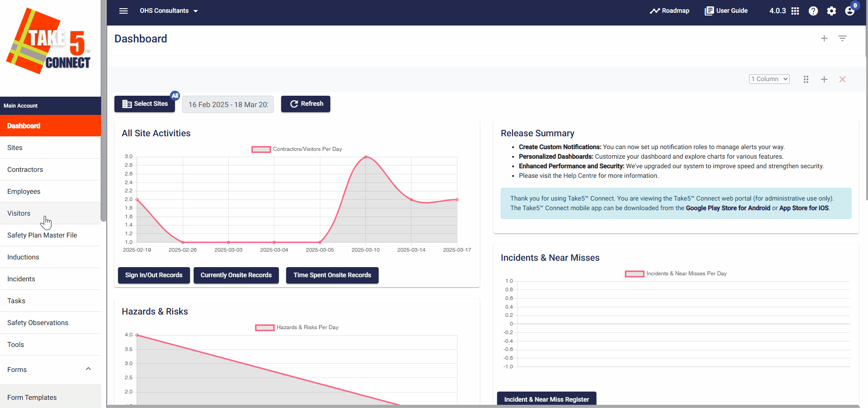Open the Incident & Near Miss Register
The image size is (868, 408).
click(x=546, y=399)
